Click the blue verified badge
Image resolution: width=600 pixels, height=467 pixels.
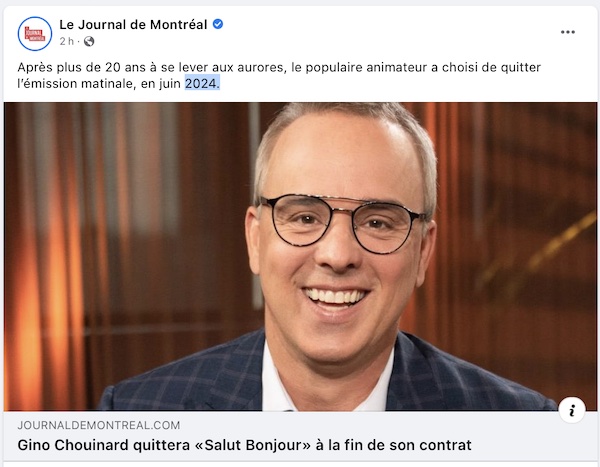pyautogui.click(x=218, y=24)
